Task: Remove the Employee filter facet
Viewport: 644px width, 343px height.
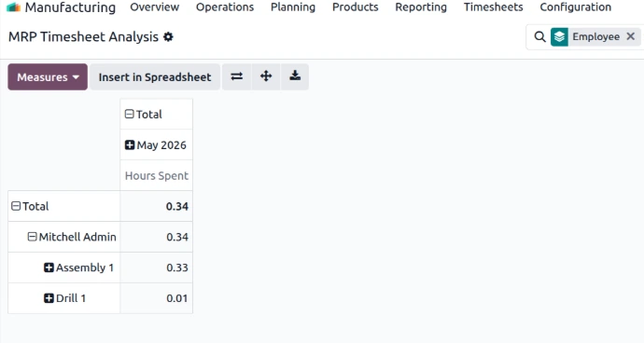Action: (630, 36)
